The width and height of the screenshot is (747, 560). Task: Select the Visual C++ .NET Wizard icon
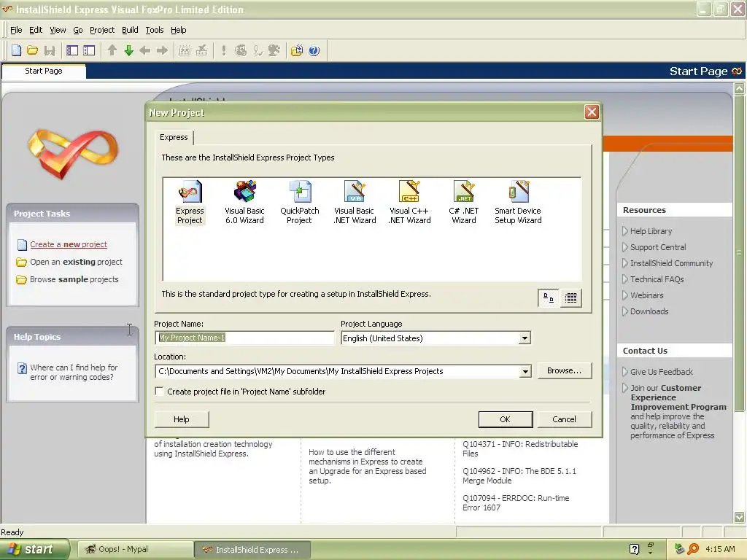(x=409, y=202)
